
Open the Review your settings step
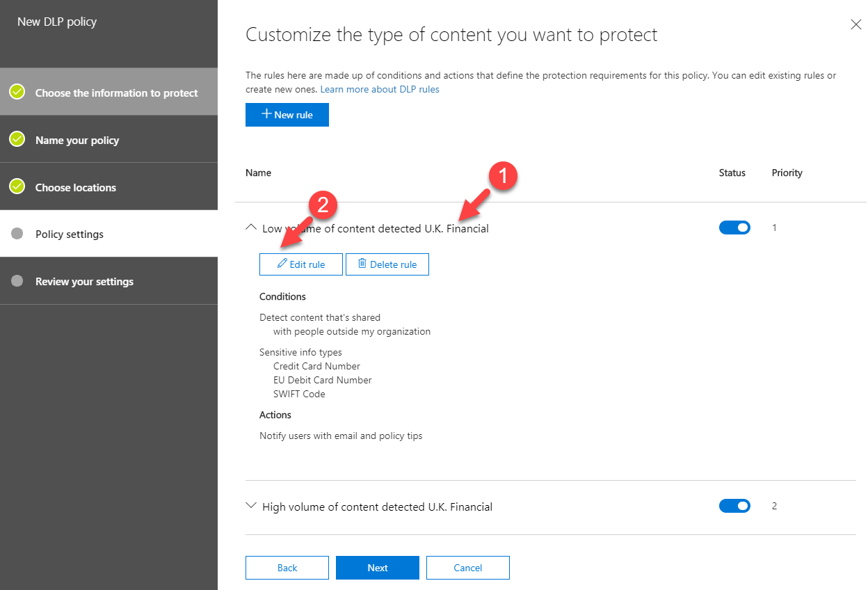pyautogui.click(x=108, y=281)
